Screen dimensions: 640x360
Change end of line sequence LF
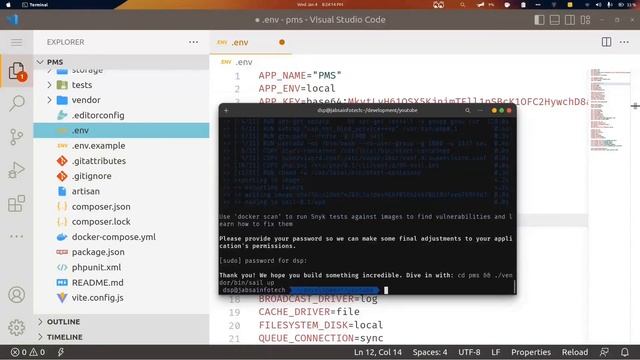[496, 352]
